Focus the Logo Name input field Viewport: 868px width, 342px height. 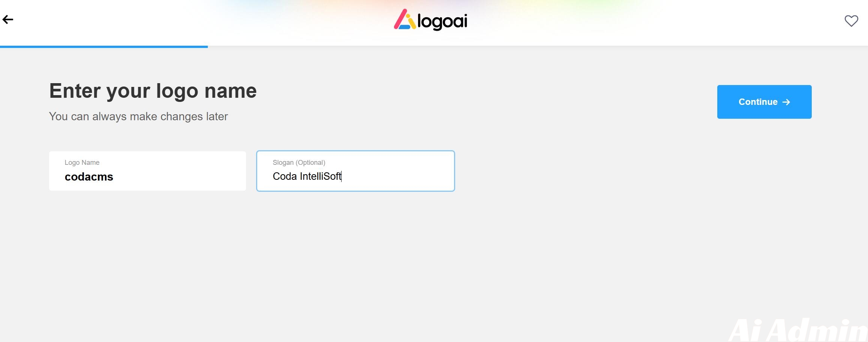147,171
